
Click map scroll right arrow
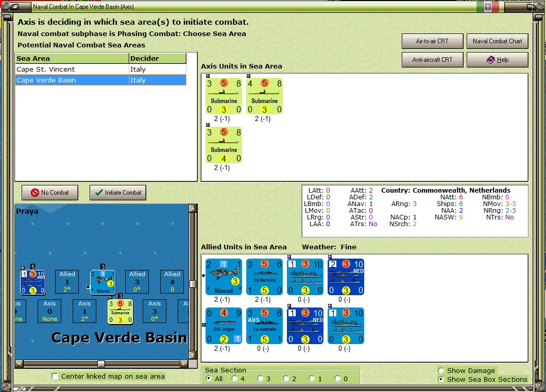[184, 364]
